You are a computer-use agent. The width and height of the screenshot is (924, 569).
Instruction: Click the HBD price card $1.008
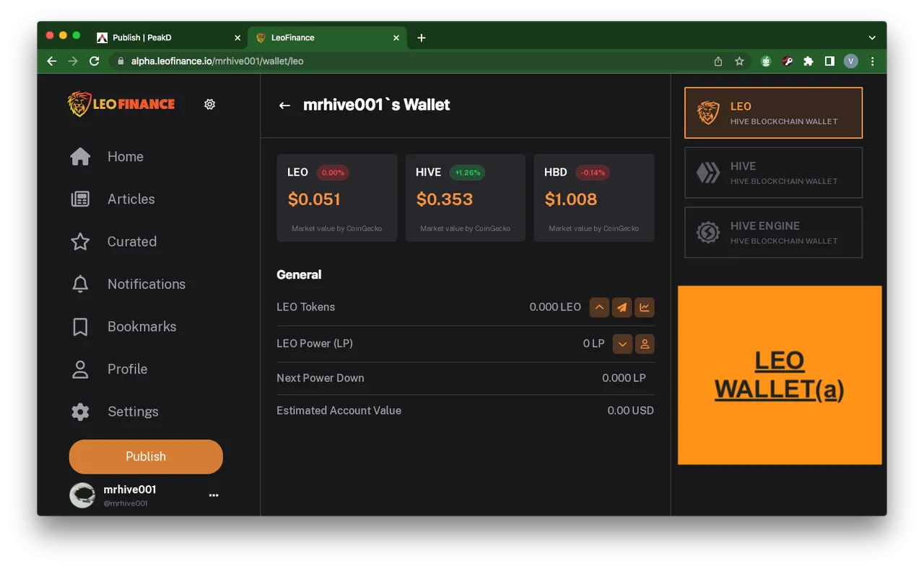594,198
